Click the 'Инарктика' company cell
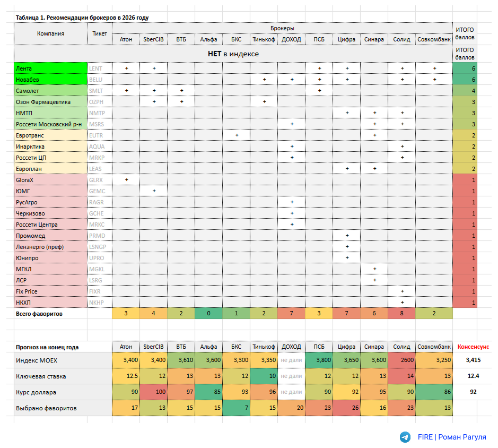Viewport: 498px width, 448px height. [50, 147]
